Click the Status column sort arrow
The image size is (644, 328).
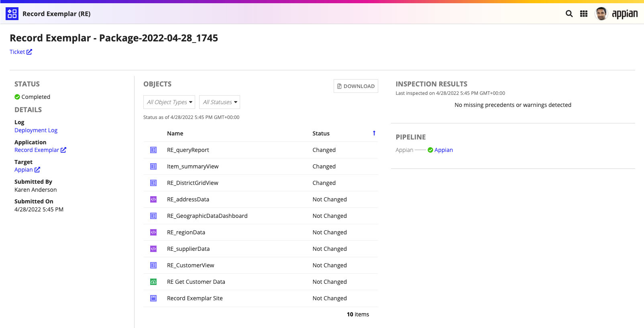click(x=374, y=133)
